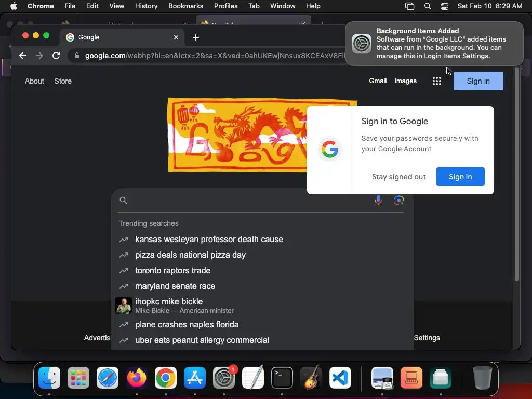
Task: Open a new tab with plus button
Action: point(196,37)
